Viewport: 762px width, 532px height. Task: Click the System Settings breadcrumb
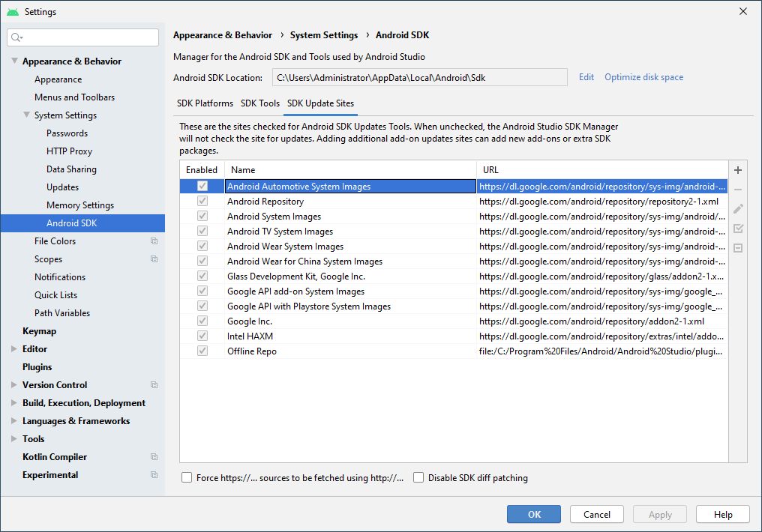tap(324, 35)
